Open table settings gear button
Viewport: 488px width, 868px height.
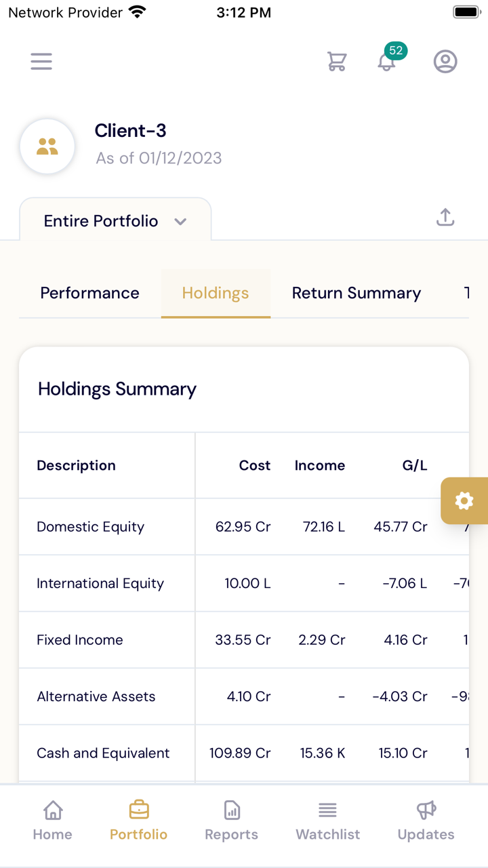coord(464,501)
